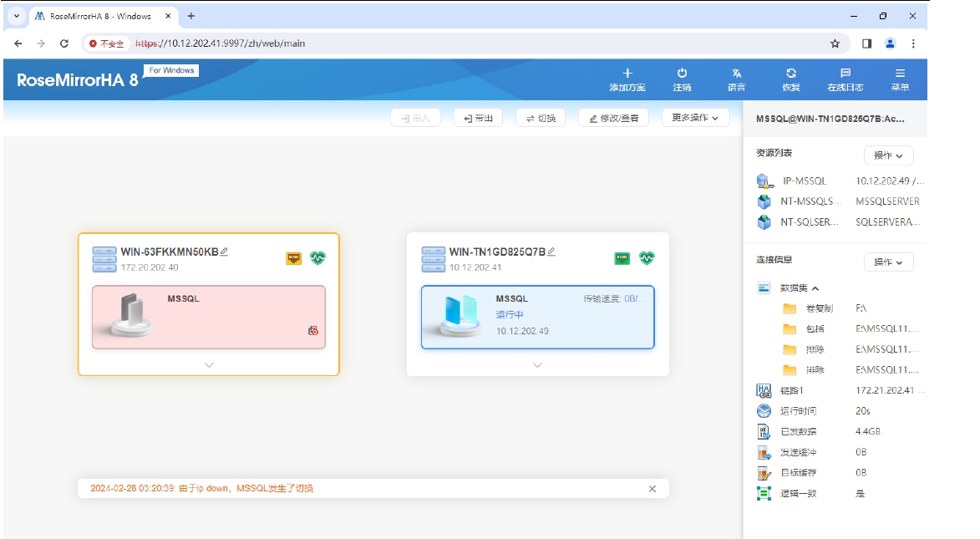980x539 pixels.
Task: Open a new browser tab
Action: click(x=191, y=16)
